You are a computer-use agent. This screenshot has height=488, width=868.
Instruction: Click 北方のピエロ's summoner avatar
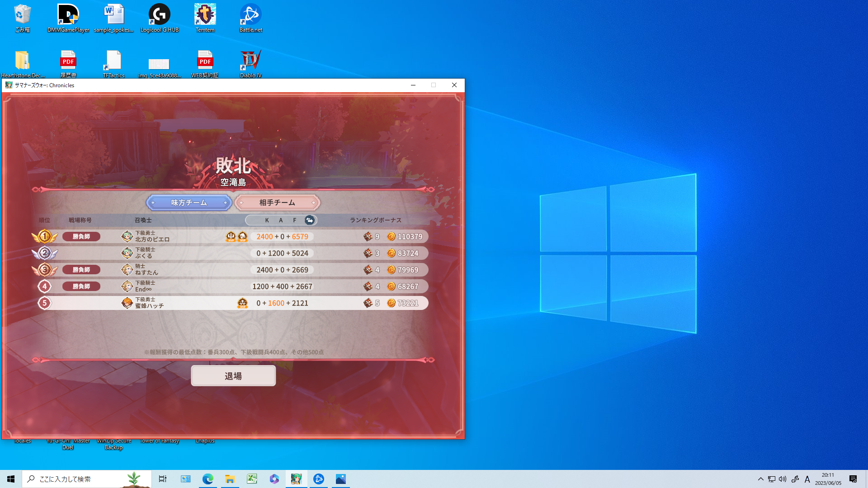click(x=127, y=236)
